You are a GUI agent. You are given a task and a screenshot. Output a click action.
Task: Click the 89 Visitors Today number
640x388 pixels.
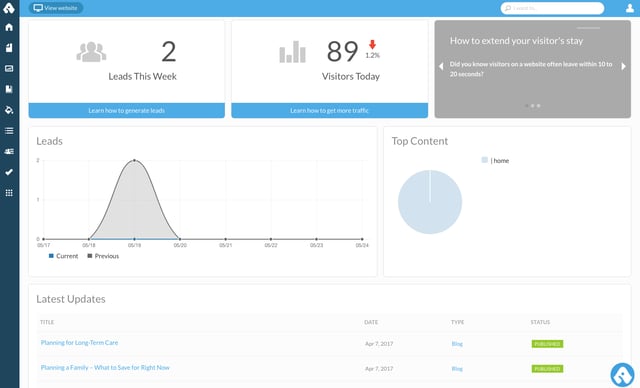coord(342,51)
